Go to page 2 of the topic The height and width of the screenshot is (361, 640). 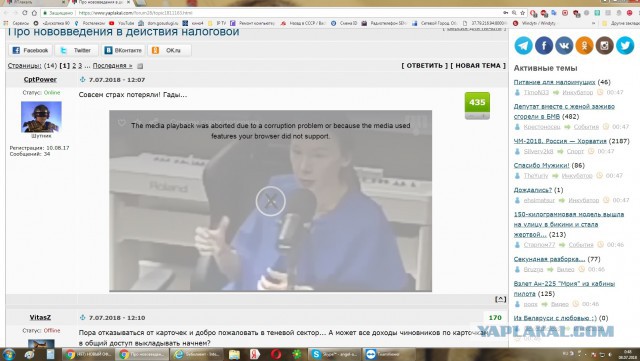coord(74,65)
